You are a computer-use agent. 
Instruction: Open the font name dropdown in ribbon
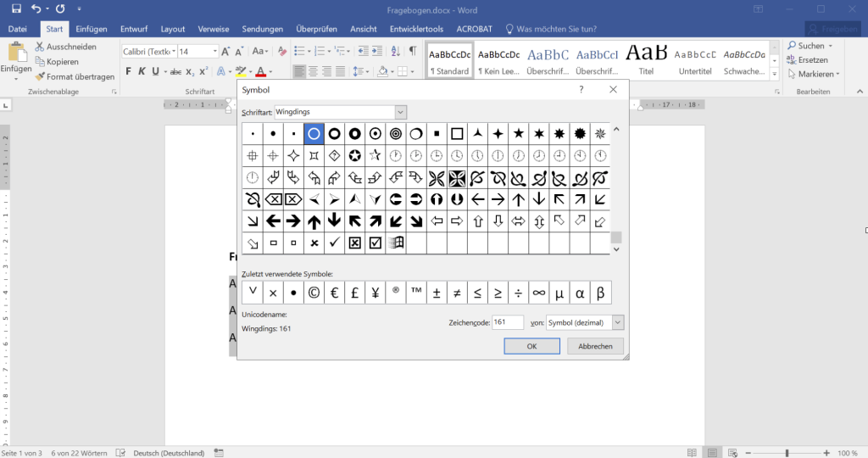[174, 52]
